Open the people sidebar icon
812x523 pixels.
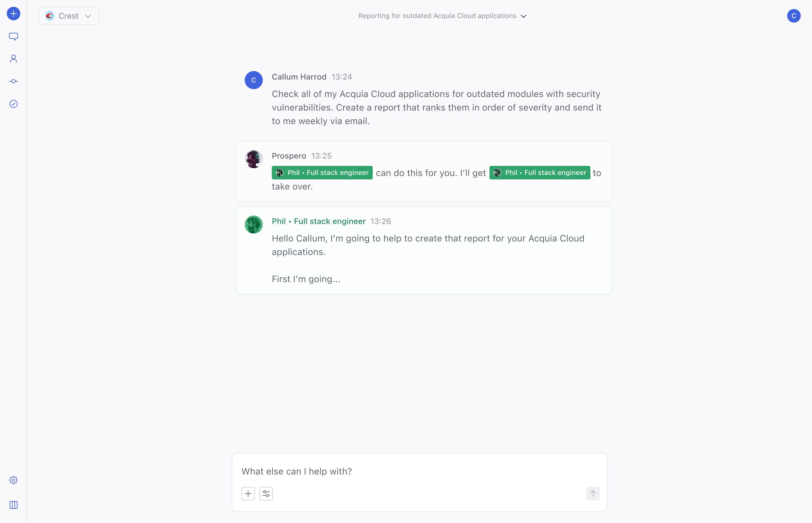click(x=14, y=59)
